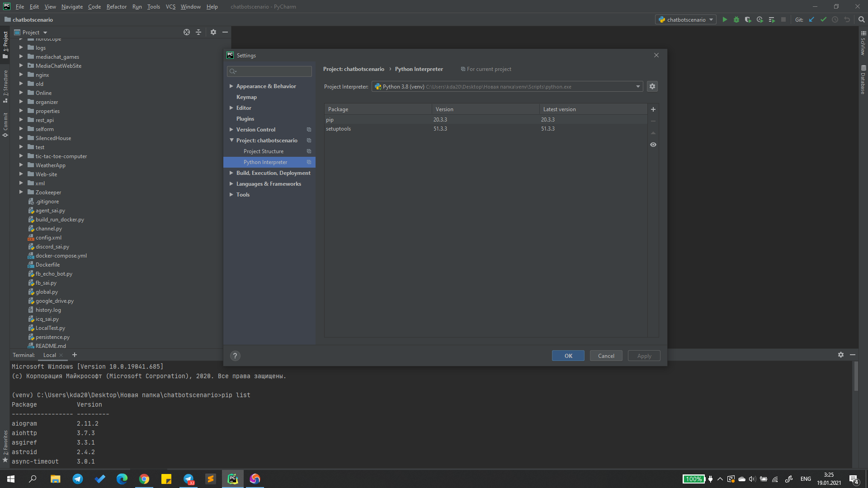The image size is (868, 488).
Task: Expand Build, Execution, Deployment settings
Action: point(231,173)
